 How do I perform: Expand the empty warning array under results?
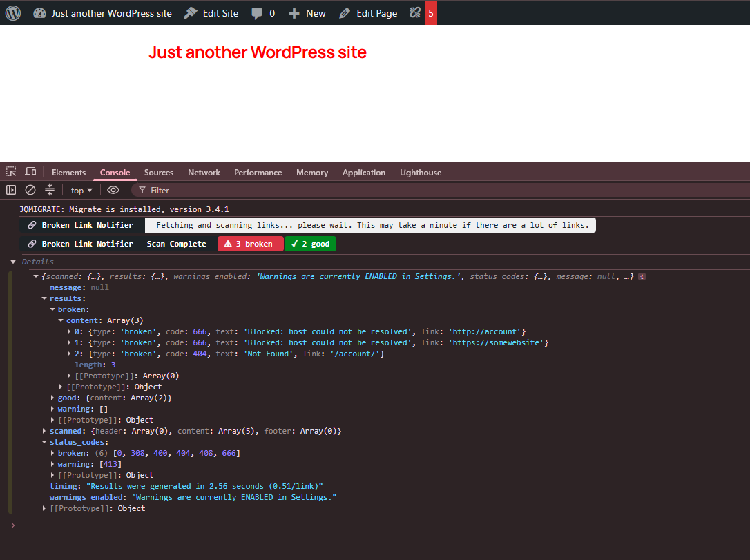[52, 409]
